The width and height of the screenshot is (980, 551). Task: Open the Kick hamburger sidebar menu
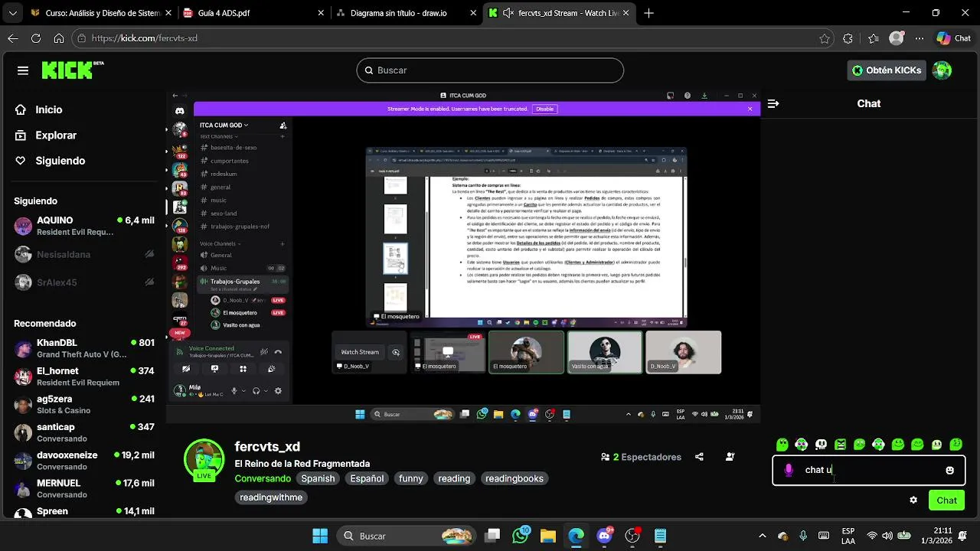(23, 70)
